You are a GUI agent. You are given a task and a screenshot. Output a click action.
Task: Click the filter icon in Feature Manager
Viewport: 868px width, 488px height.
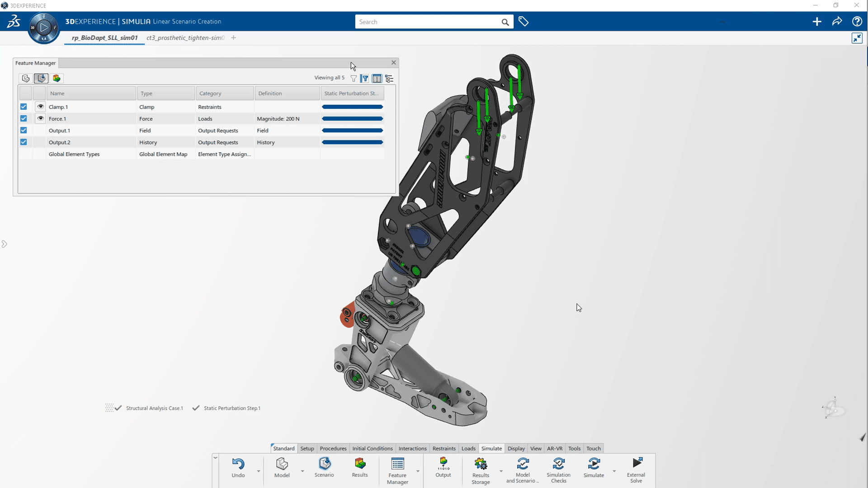(354, 78)
